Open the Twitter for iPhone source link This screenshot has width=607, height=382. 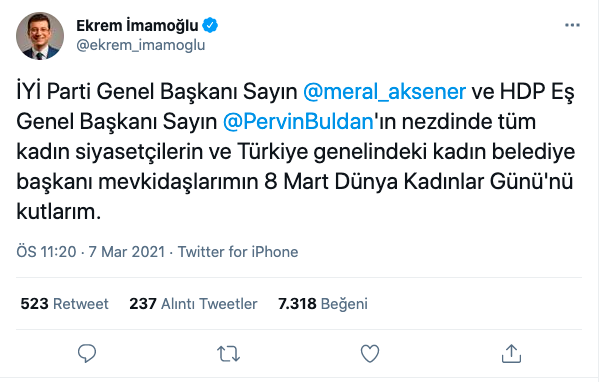click(238, 252)
